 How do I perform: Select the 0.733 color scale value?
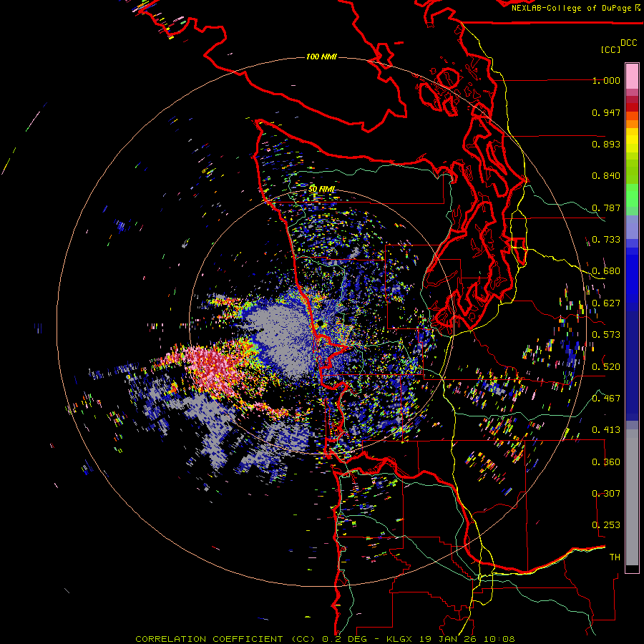click(x=606, y=240)
